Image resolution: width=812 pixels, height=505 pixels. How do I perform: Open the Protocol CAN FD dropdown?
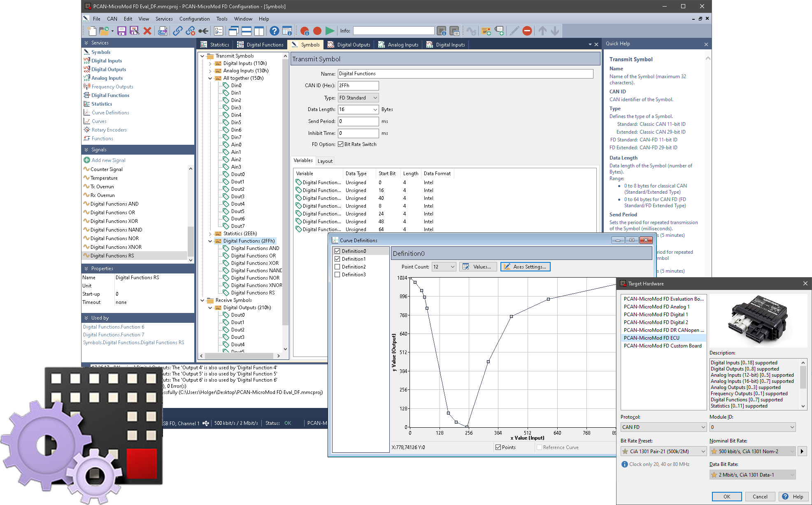663,427
